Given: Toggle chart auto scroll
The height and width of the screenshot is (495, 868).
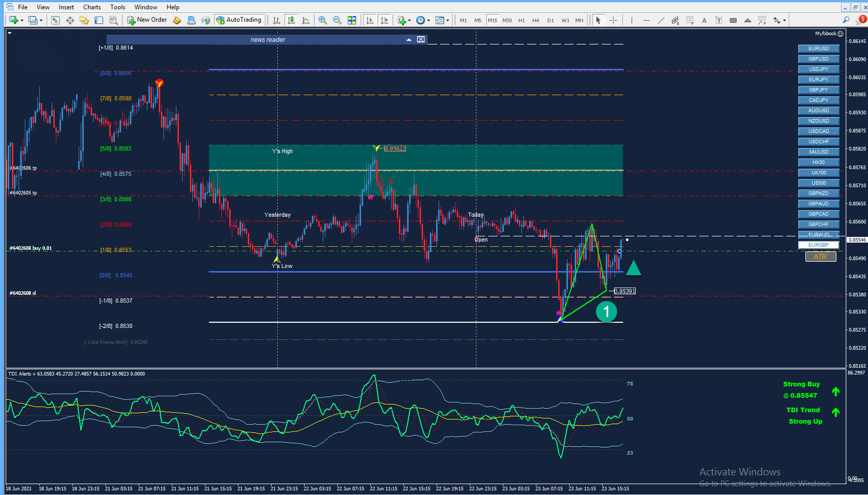Looking at the screenshot, I should [369, 20].
